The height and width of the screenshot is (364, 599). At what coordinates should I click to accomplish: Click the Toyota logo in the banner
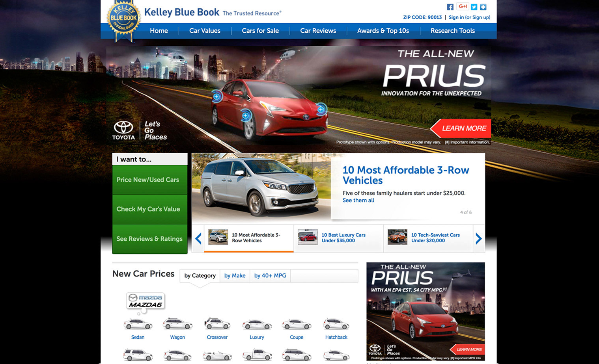[123, 130]
